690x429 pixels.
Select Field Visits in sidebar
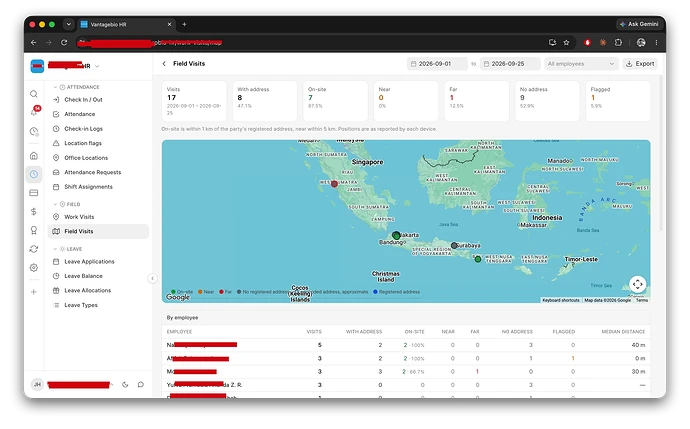point(98,231)
